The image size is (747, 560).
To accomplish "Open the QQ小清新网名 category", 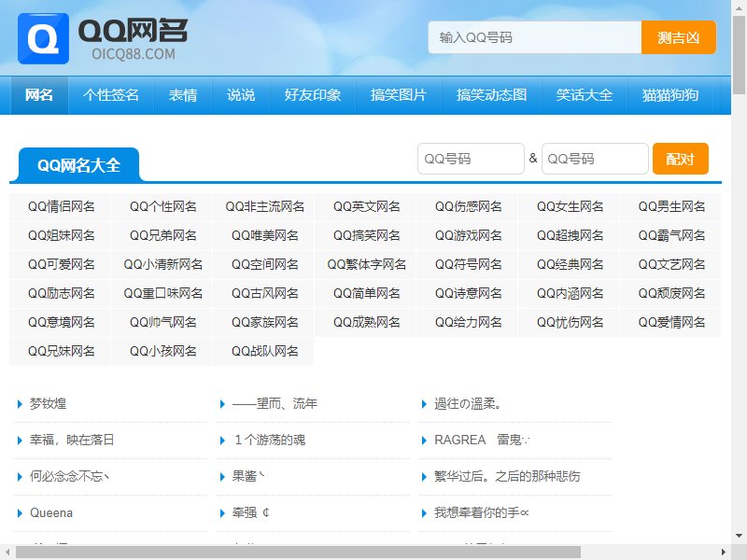I will coord(162,264).
